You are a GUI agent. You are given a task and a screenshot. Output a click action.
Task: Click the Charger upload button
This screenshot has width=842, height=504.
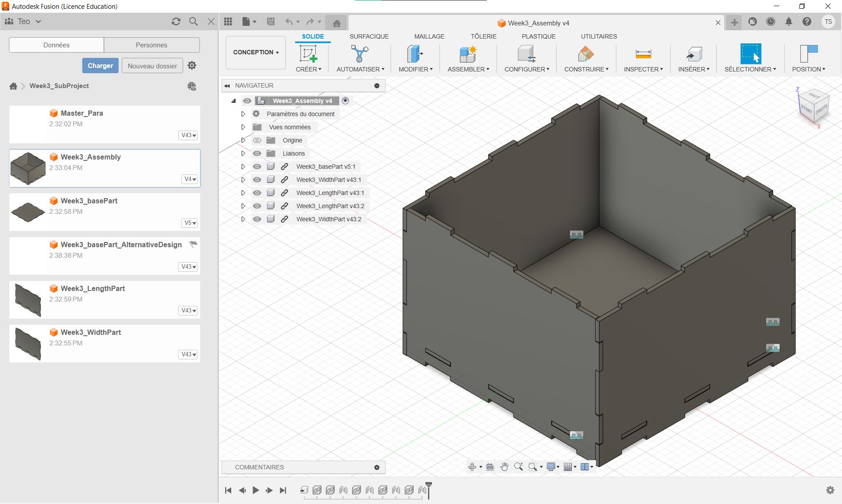coord(100,66)
